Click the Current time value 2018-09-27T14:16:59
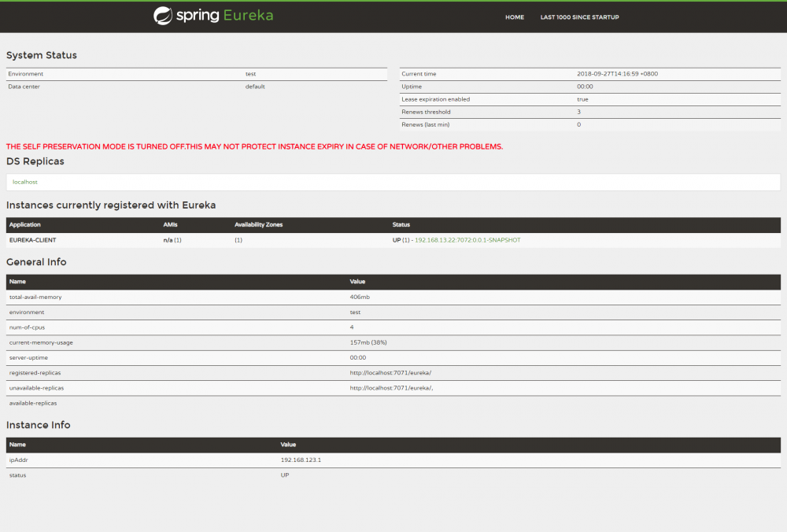787x532 pixels. (x=617, y=74)
